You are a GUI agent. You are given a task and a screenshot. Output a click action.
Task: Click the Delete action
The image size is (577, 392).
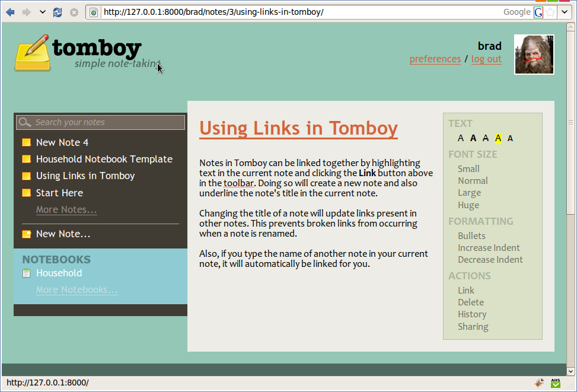[471, 302]
